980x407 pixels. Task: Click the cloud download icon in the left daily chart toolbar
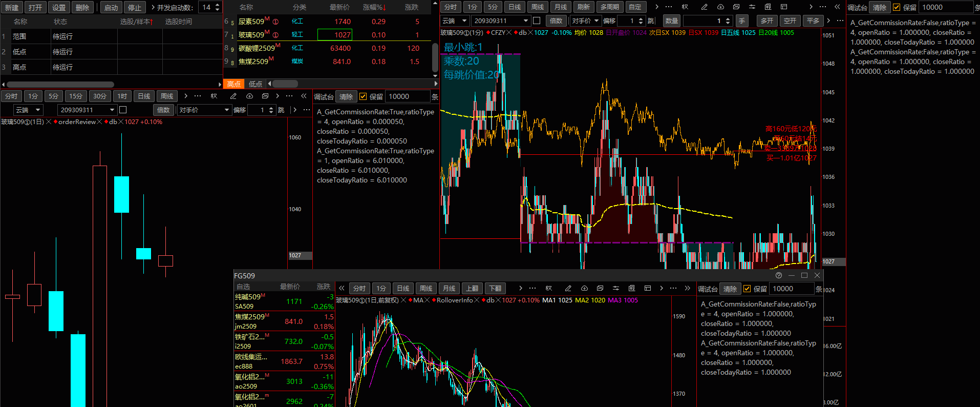249,96
